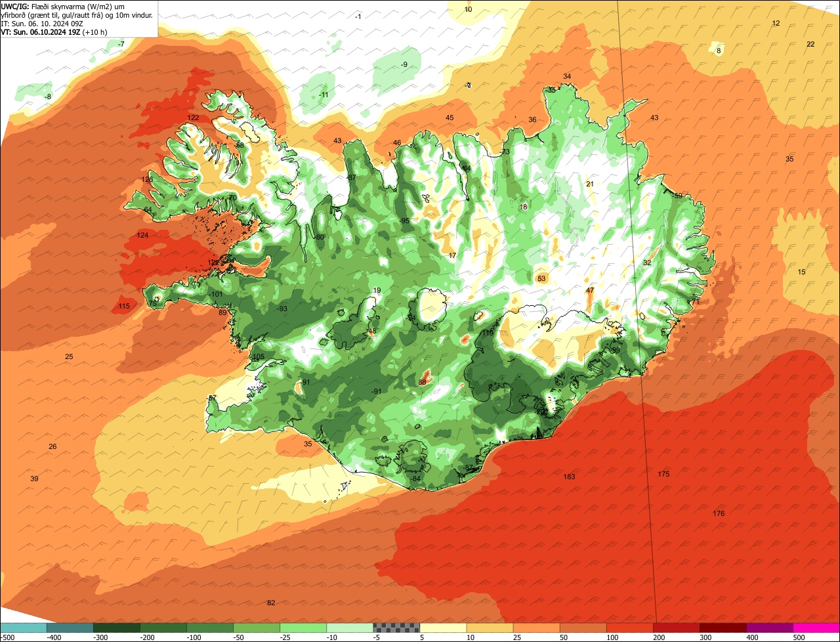
Task: Click the negative value -11 on the map
Action: click(x=323, y=95)
